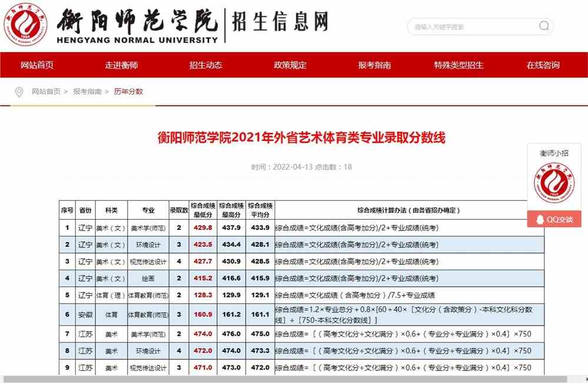The height and width of the screenshot is (383, 588).
Task: Click the average score 415.9 cell
Action: [x=260, y=278]
